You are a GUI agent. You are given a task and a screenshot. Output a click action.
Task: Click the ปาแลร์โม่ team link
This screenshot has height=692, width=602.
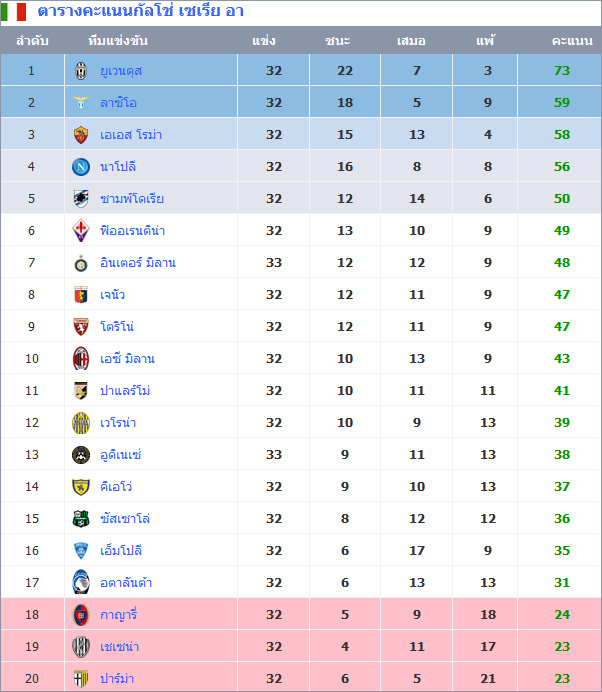click(x=125, y=391)
